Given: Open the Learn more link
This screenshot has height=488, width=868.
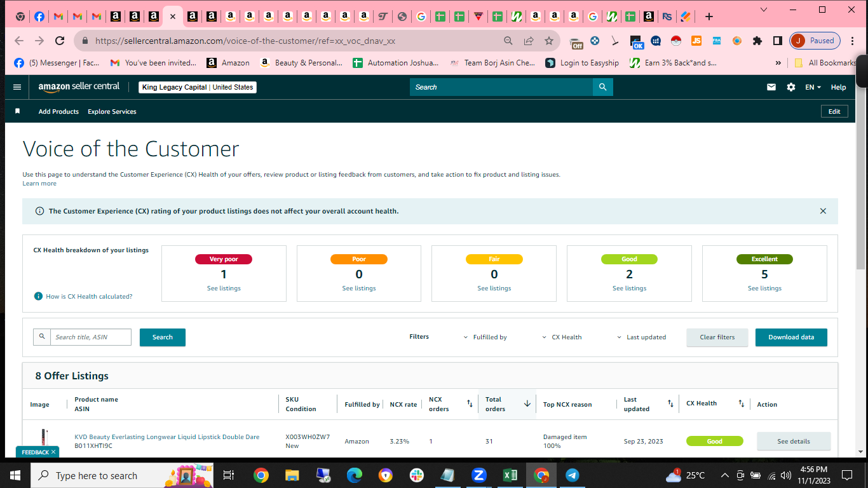Looking at the screenshot, I should [x=39, y=184].
